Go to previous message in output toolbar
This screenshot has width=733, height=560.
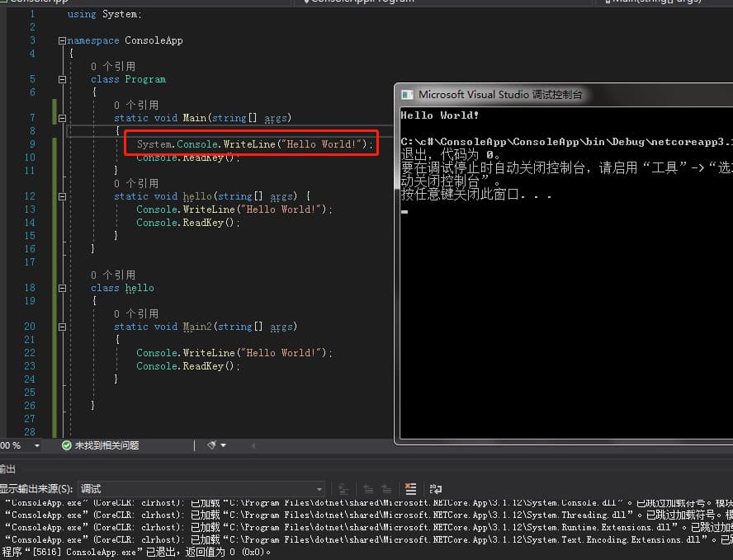tap(368, 489)
